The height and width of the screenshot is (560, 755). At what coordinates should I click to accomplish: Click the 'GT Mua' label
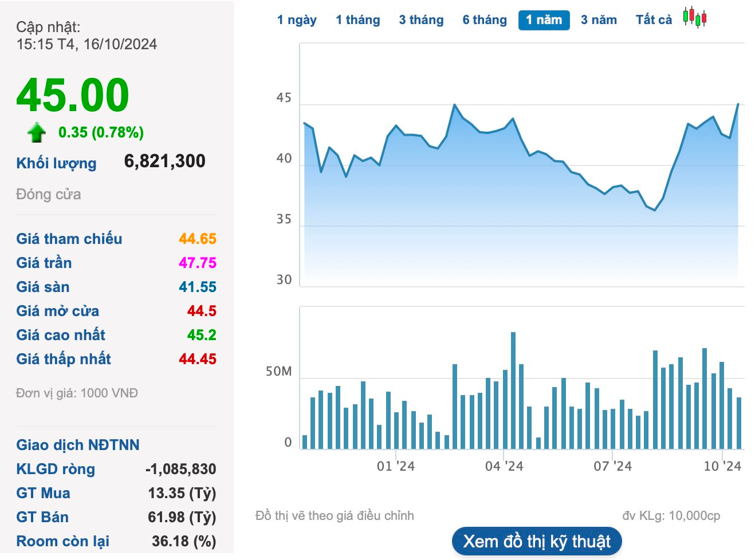click(43, 493)
